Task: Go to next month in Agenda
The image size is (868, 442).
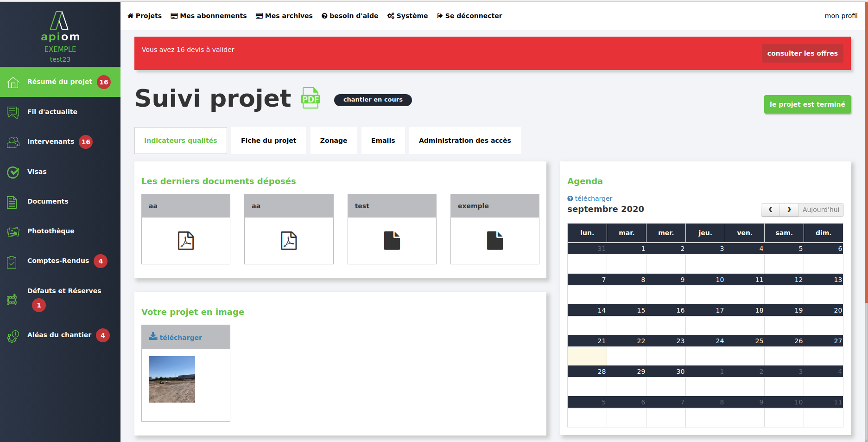Action: point(789,210)
